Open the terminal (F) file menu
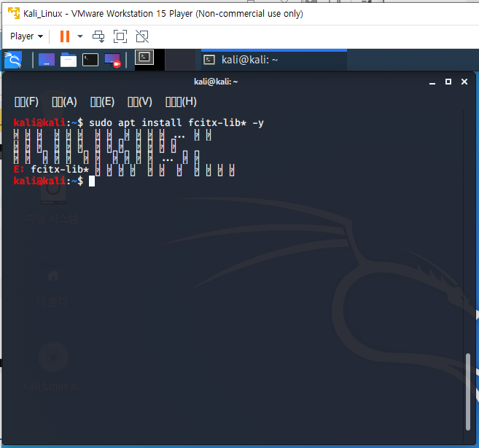The width and height of the screenshot is (479, 448). (x=26, y=102)
